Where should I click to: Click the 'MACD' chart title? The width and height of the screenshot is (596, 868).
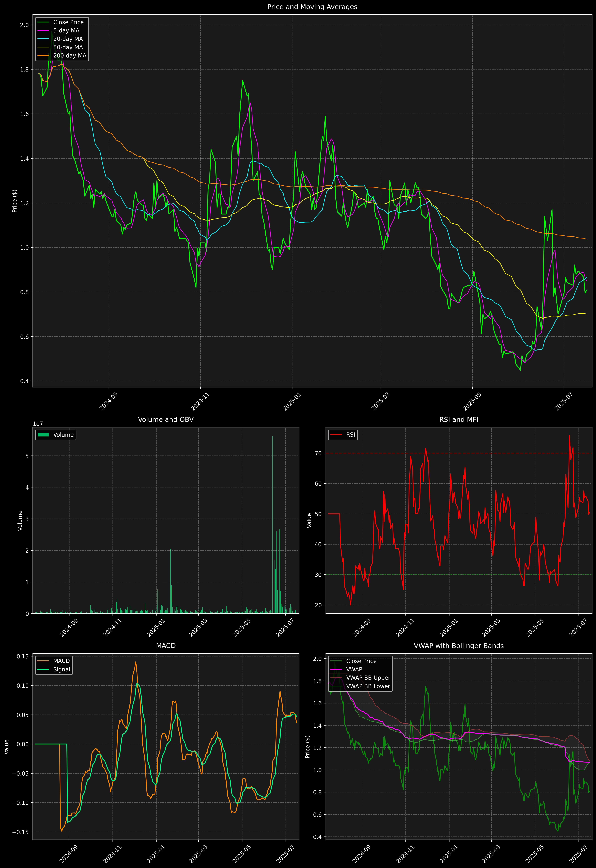click(166, 646)
